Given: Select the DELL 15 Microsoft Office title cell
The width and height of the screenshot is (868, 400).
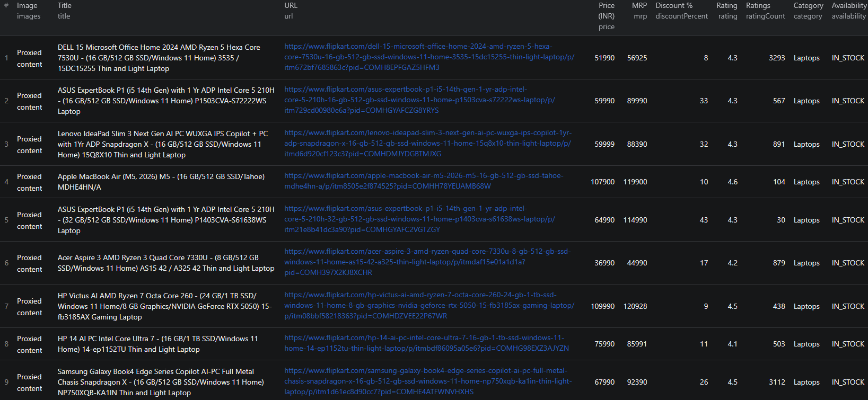Looking at the screenshot, I should pos(159,58).
